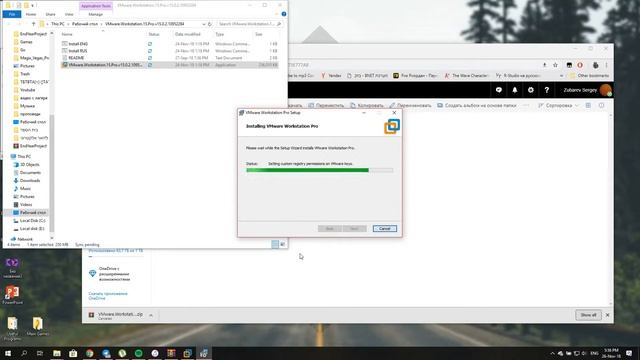Viewport: 640px width, 360px height.
Task: Open File menu in File Explorer
Action: (12, 14)
